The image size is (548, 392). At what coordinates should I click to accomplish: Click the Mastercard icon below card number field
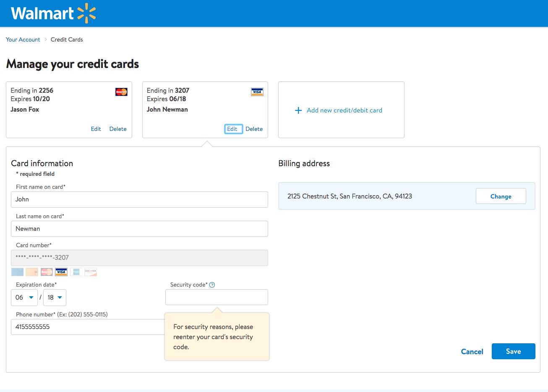coord(47,272)
